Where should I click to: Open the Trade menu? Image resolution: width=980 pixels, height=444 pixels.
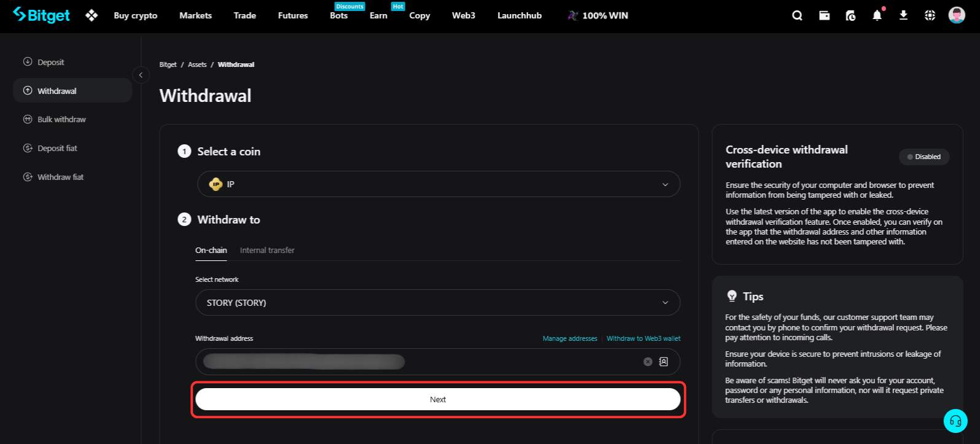[244, 15]
